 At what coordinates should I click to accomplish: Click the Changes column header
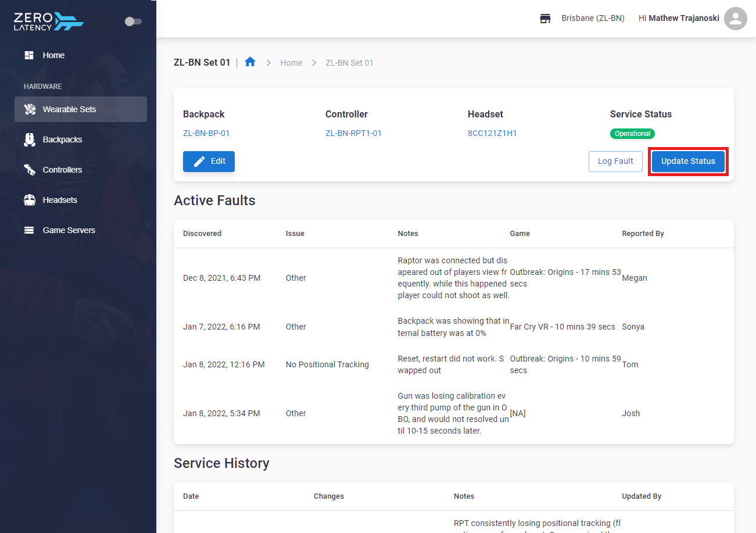[x=329, y=496]
